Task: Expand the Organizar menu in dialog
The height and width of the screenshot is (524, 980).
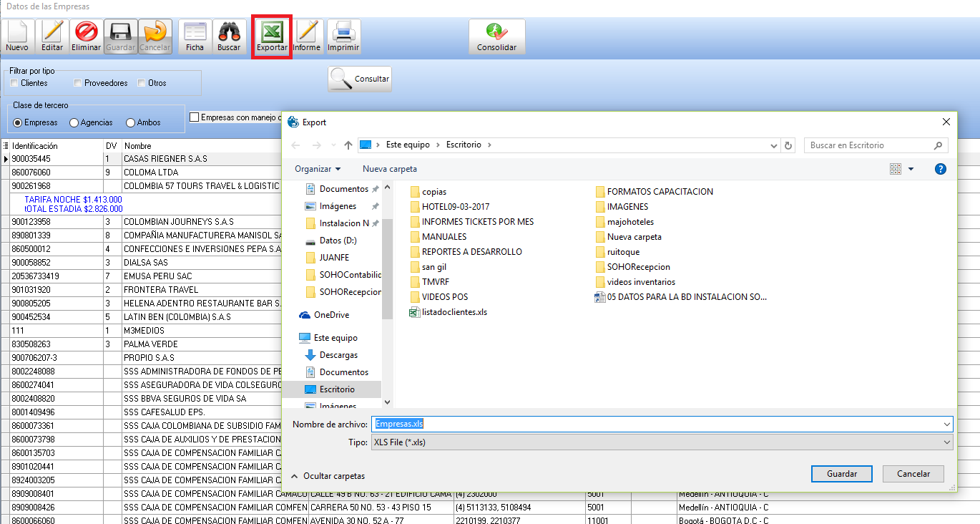Action: pyautogui.click(x=318, y=169)
